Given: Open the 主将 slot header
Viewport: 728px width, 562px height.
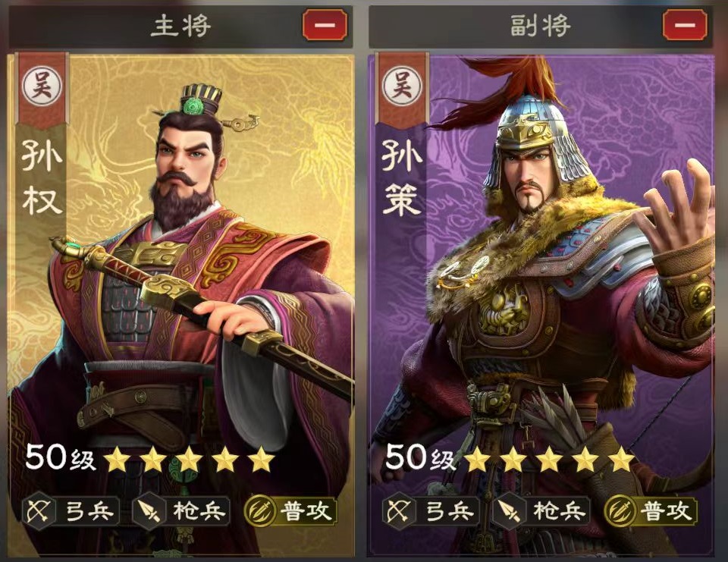Looking at the screenshot, I should pos(180,26).
